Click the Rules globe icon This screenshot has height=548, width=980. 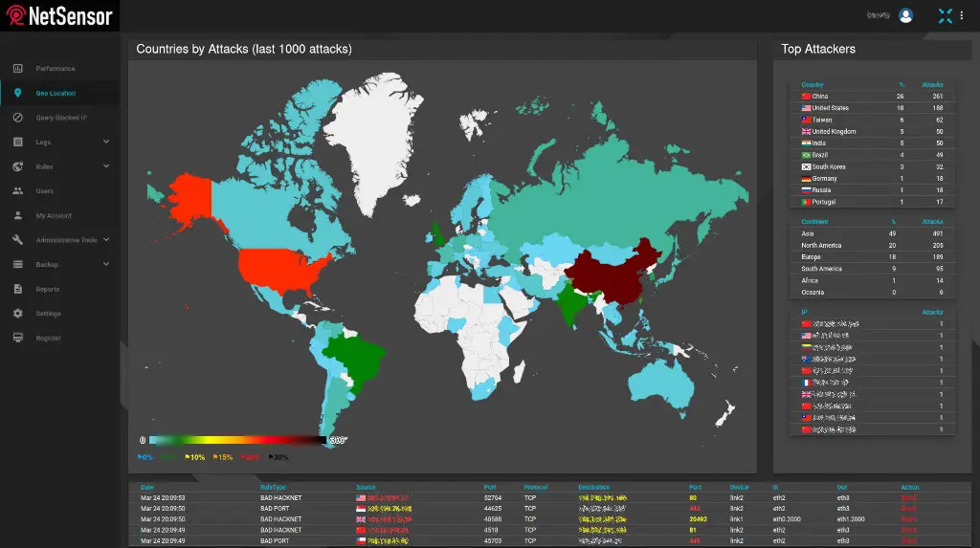click(x=17, y=166)
